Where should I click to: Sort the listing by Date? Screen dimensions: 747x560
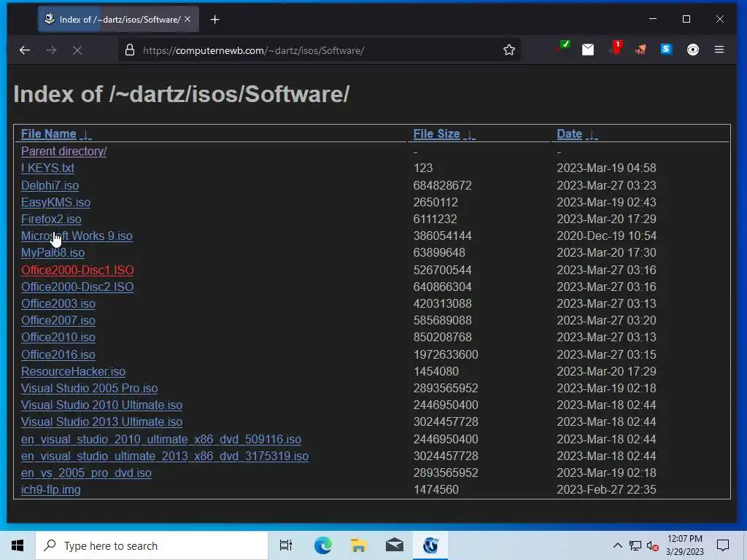click(569, 134)
